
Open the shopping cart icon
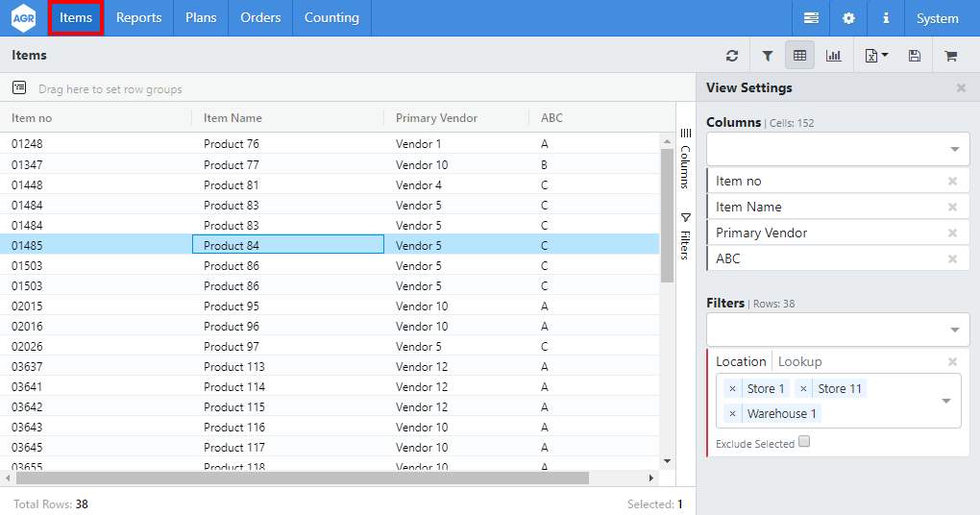[x=950, y=56]
